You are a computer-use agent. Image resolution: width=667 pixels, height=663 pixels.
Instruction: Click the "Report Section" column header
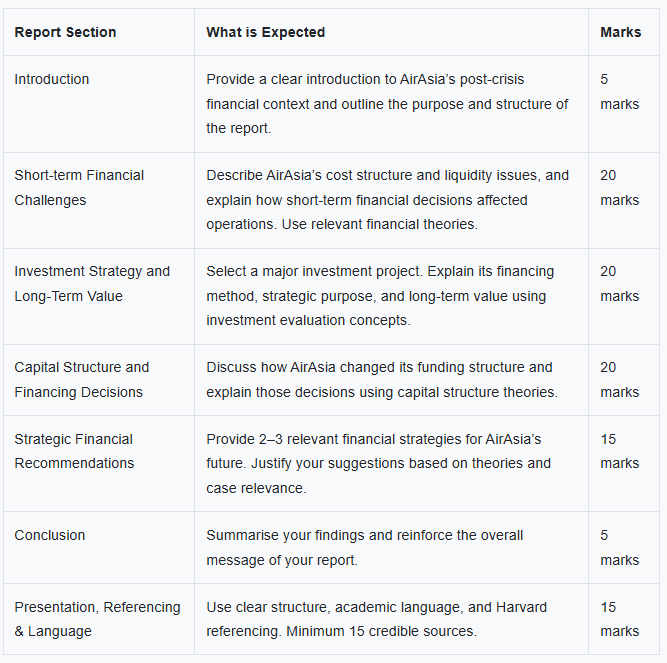coord(65,32)
